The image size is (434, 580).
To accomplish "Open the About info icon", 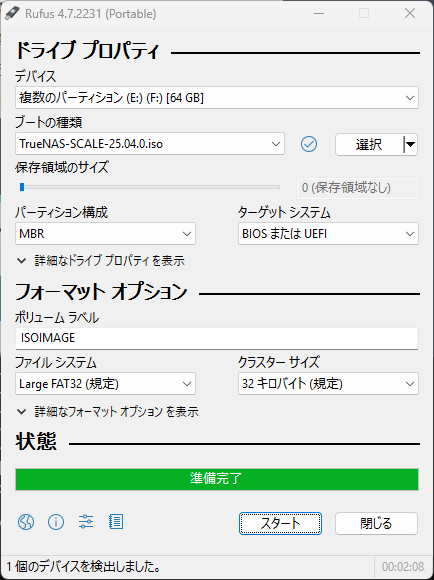I will click(x=56, y=522).
